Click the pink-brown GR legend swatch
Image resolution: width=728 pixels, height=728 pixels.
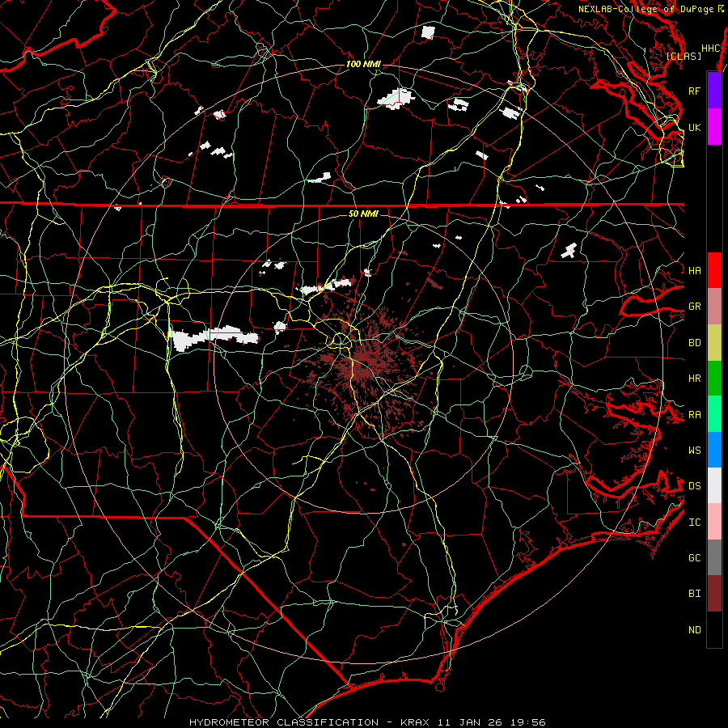click(714, 307)
